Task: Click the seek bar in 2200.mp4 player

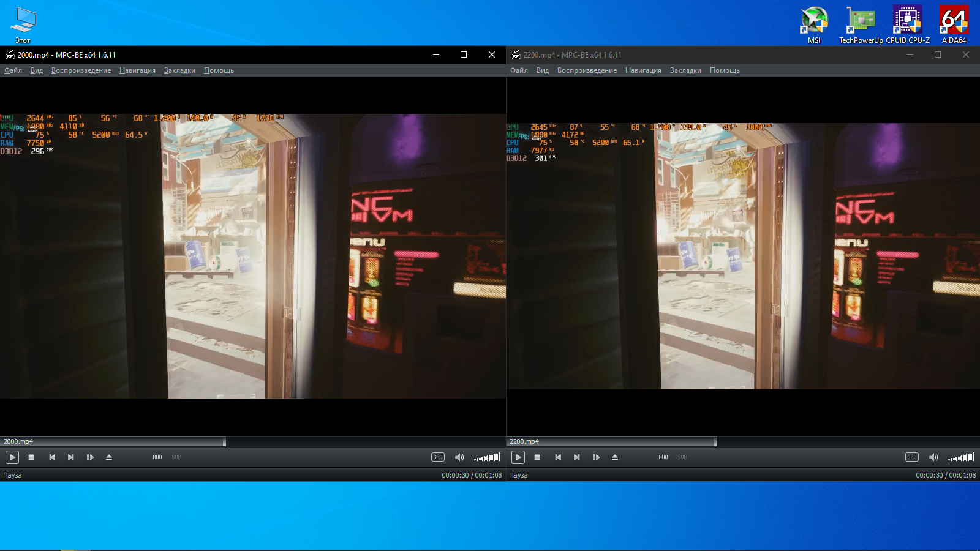Action: (743, 441)
